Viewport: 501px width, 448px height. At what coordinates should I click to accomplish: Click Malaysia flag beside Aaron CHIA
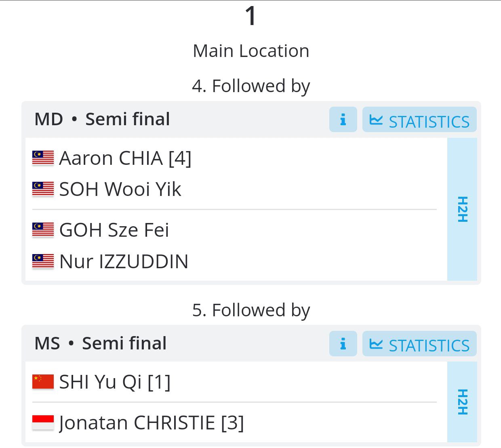pos(43,158)
